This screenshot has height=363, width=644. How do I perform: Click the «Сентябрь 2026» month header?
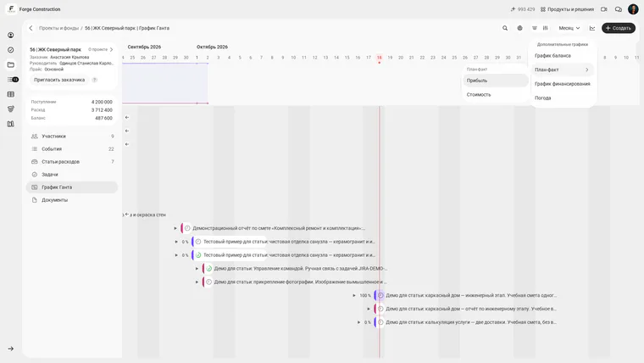pos(144,47)
